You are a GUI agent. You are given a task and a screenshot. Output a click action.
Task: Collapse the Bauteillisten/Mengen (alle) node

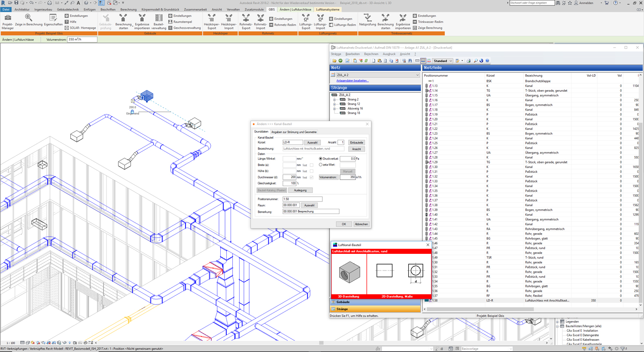pyautogui.click(x=558, y=326)
